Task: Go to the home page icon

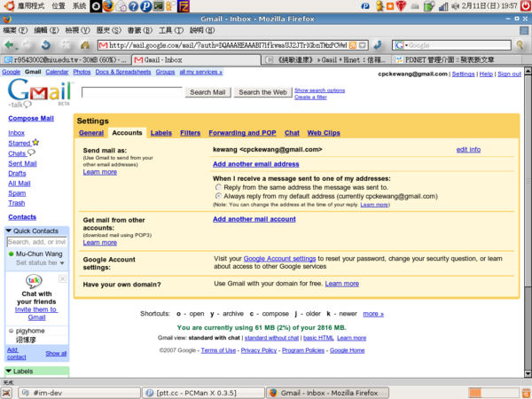Action: coord(85,45)
